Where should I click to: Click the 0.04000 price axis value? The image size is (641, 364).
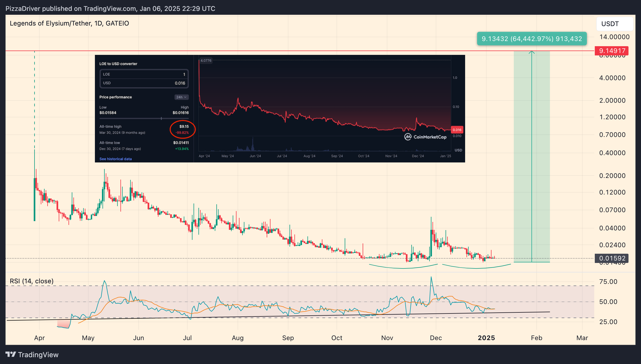(x=612, y=228)
